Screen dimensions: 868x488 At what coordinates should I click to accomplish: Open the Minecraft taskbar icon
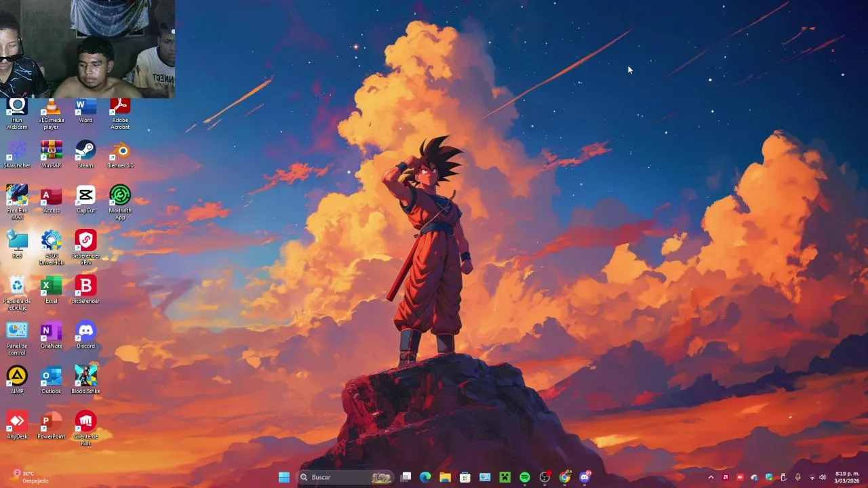(x=505, y=477)
